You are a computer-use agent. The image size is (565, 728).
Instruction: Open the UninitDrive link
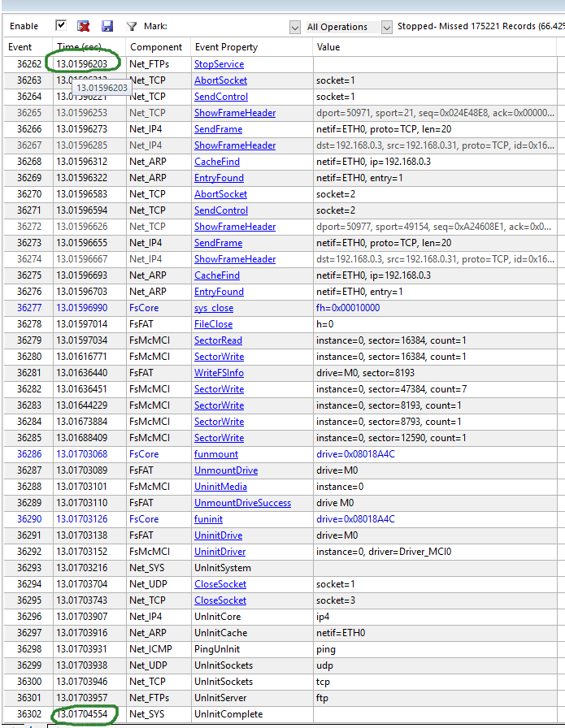pyautogui.click(x=219, y=535)
